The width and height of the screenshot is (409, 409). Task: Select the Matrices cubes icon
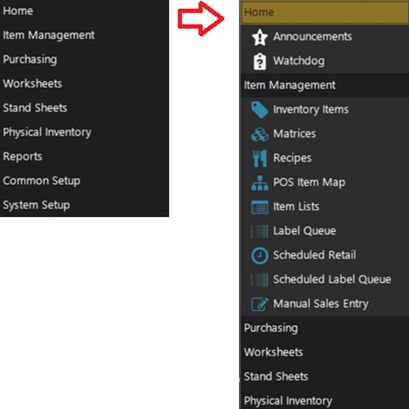260,134
